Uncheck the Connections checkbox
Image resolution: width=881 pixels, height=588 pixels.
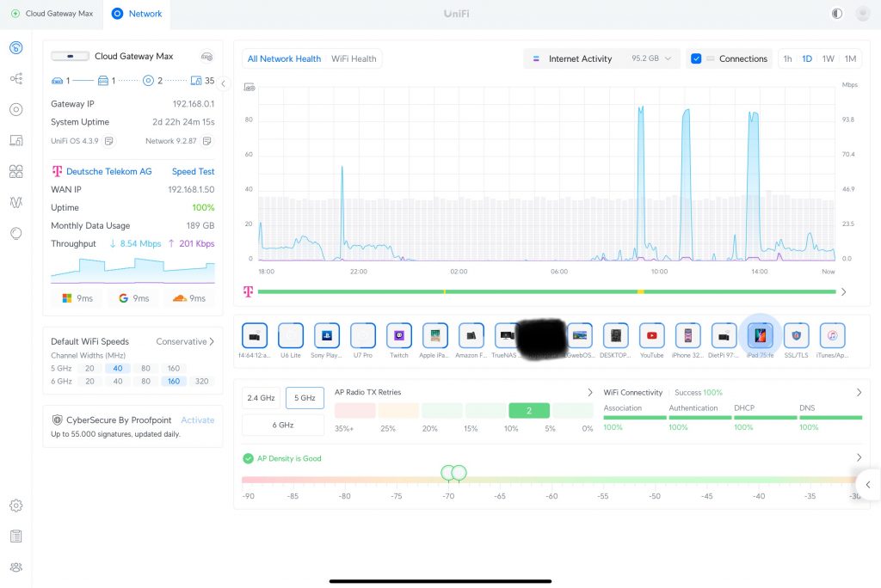[x=697, y=58]
